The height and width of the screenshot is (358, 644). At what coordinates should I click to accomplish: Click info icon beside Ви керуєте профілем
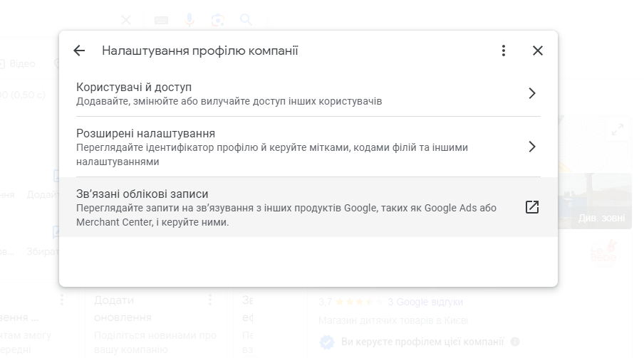click(515, 342)
